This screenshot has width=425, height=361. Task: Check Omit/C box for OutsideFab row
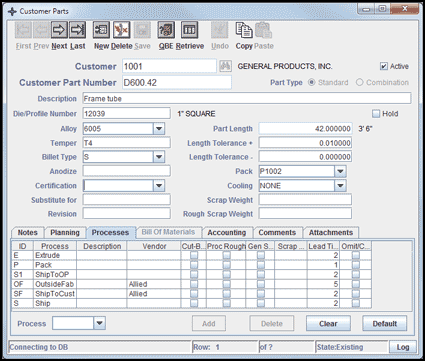356,284
